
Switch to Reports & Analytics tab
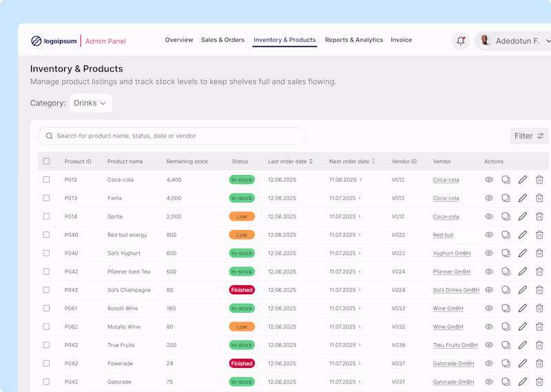coord(354,40)
